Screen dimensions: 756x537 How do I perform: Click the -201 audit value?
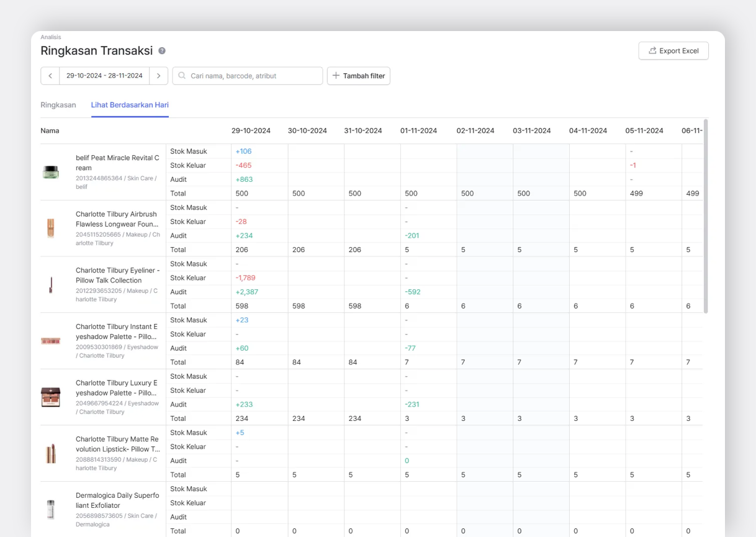pyautogui.click(x=412, y=236)
